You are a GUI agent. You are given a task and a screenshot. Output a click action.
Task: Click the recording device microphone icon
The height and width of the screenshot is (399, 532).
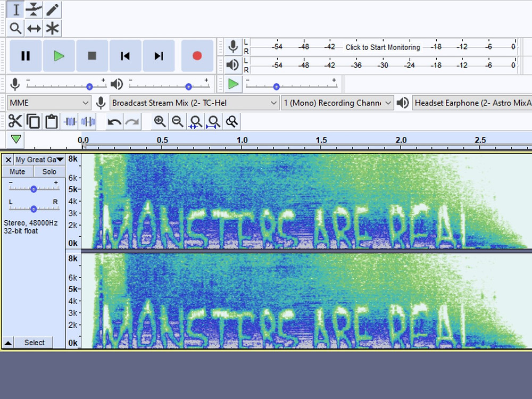pos(101,103)
